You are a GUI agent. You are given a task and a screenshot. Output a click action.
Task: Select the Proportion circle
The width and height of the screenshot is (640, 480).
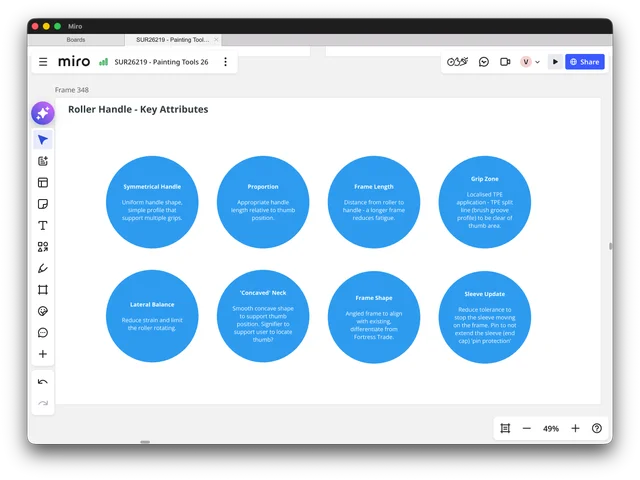[263, 202]
